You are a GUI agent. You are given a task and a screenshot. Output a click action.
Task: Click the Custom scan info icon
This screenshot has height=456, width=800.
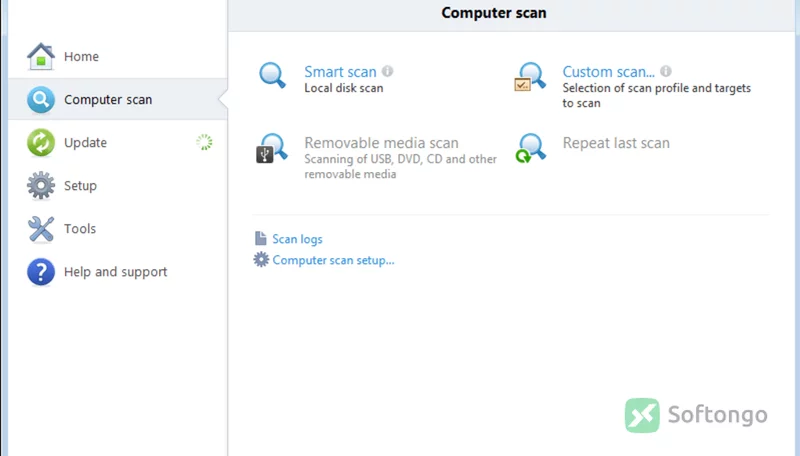(666, 71)
